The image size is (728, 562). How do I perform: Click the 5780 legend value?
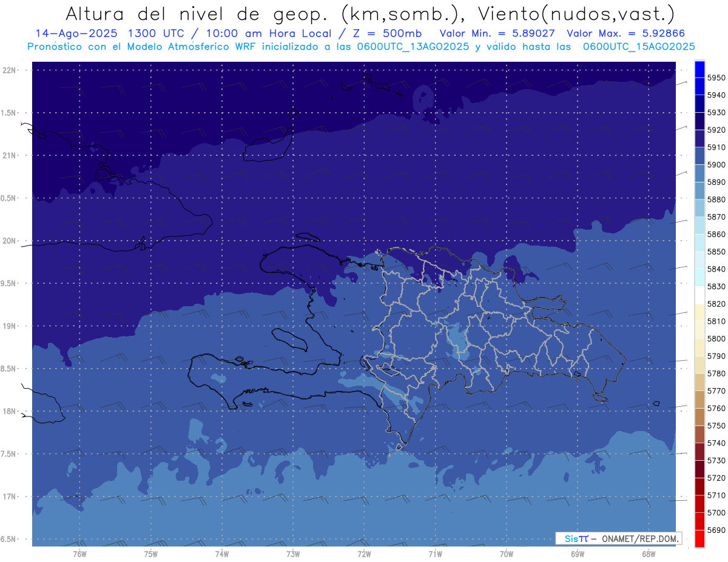pos(716,373)
